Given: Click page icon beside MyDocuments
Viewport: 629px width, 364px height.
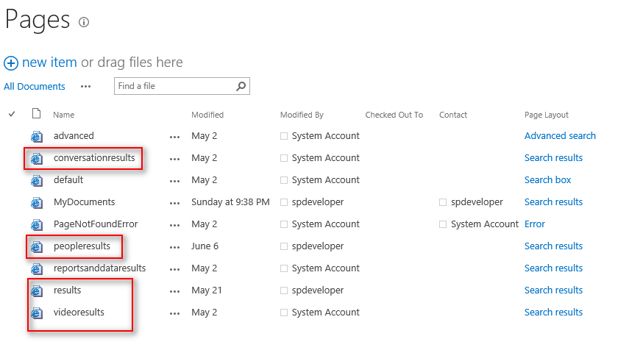Looking at the screenshot, I should click(x=36, y=202).
